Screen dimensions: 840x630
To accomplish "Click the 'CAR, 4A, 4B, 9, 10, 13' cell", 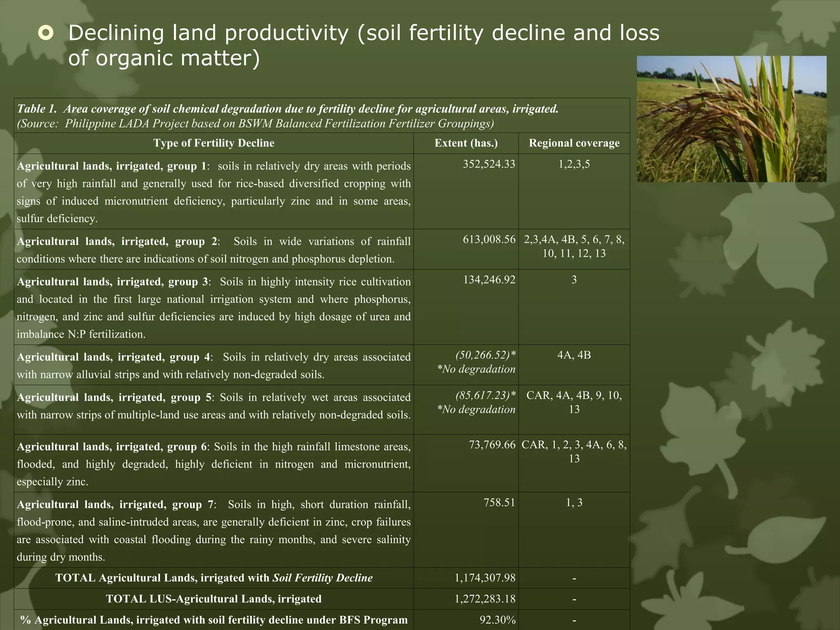I will (574, 402).
